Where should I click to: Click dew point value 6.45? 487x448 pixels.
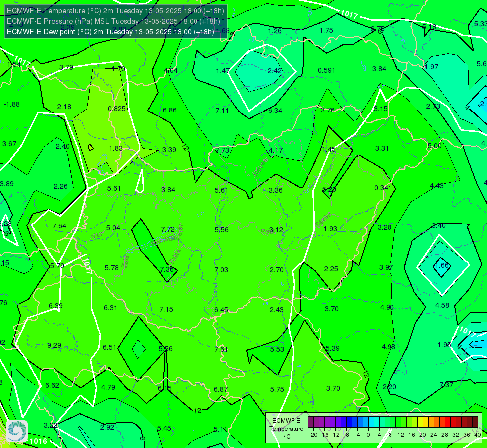(221, 310)
